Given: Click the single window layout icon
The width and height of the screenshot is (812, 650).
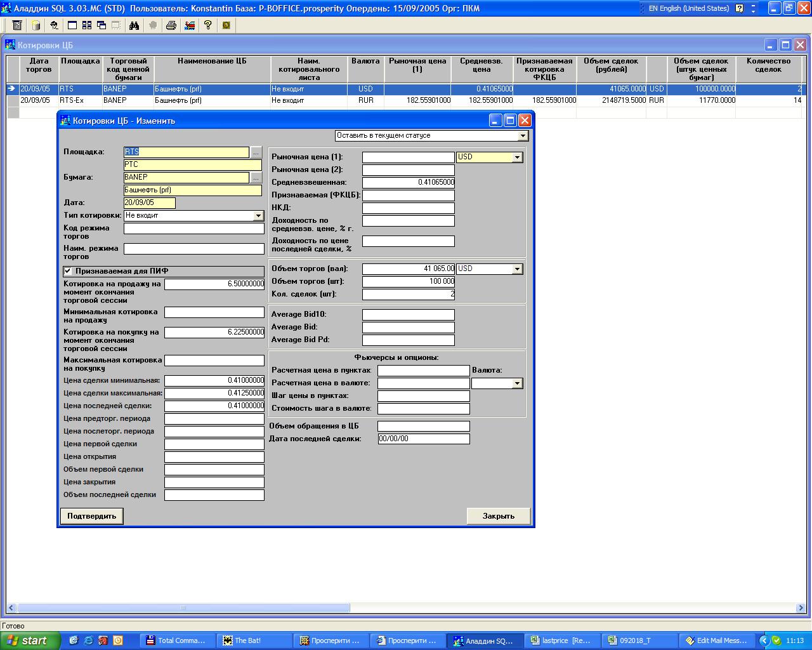Looking at the screenshot, I should click(72, 25).
